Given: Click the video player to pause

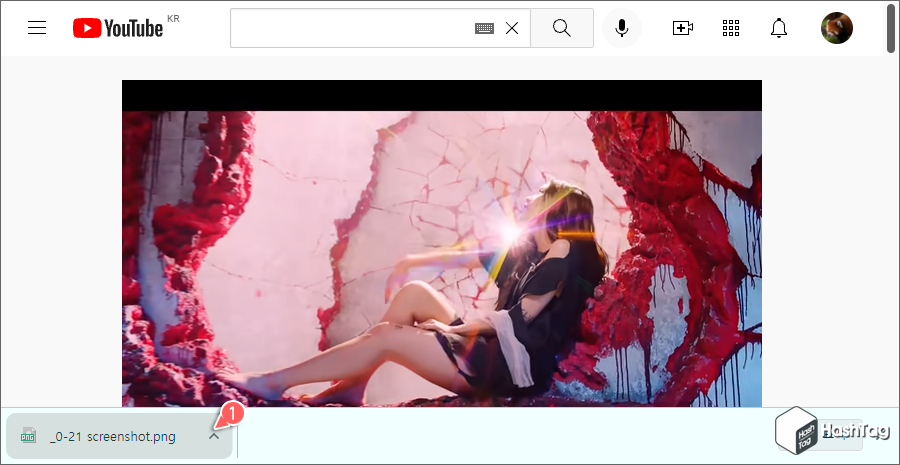Looking at the screenshot, I should point(442,243).
